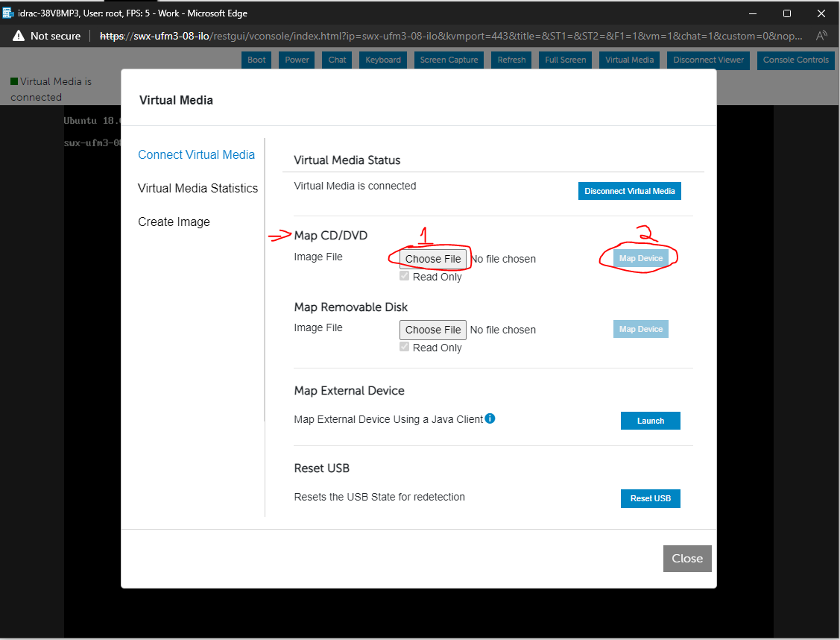The image size is (840, 640).
Task: Choose File for CD/DVD image
Action: (433, 259)
